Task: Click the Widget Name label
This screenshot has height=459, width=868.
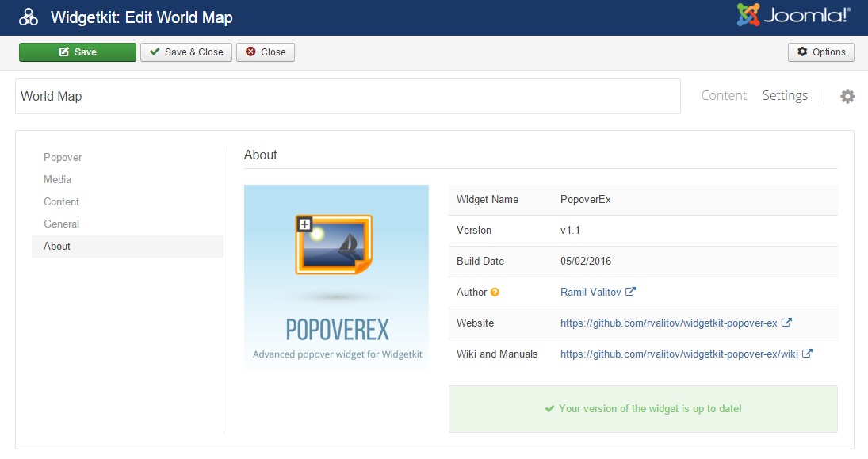Action: click(x=488, y=199)
